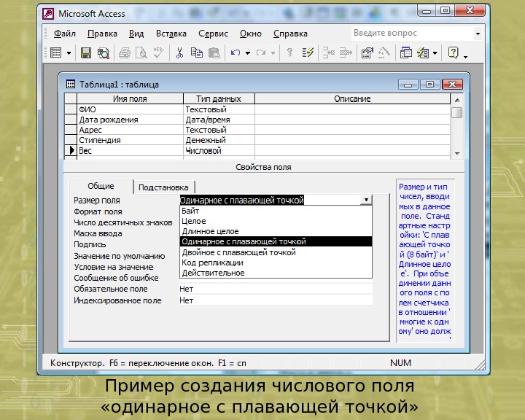Image resolution: width=525 pixels, height=420 pixels.
Task: Select Двойное с плавающей точкой option
Action: tap(276, 252)
